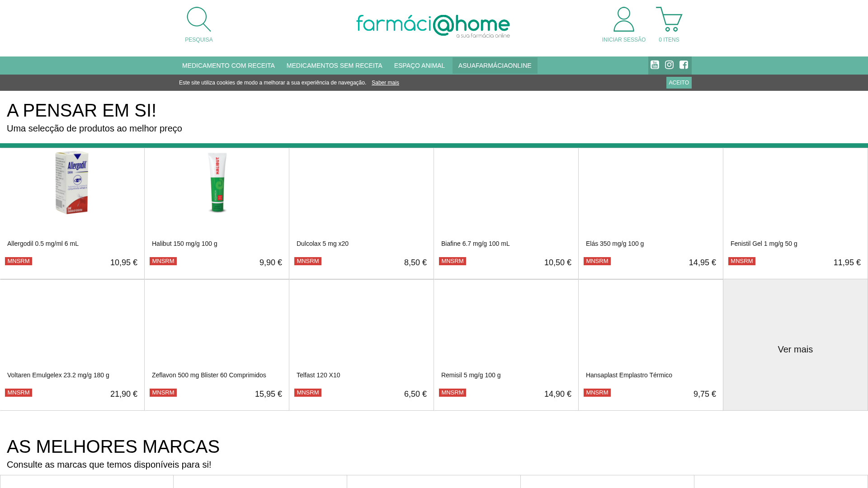Open Elás 350 mg/g 100 g product
This screenshot has width=868, height=488.
point(615,244)
